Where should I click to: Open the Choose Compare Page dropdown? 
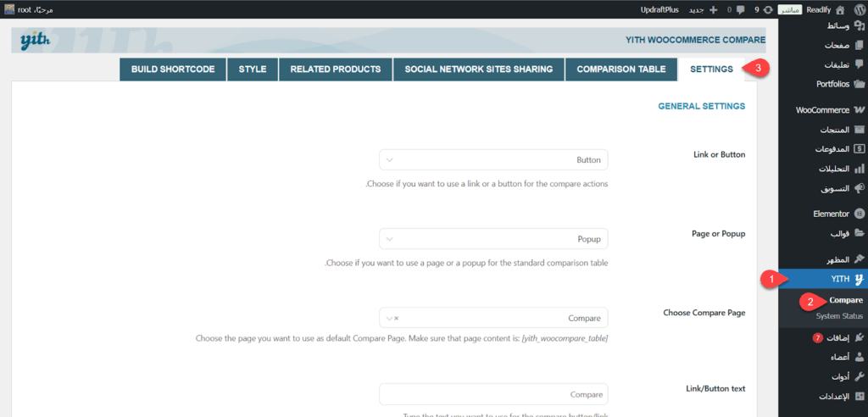(x=493, y=318)
